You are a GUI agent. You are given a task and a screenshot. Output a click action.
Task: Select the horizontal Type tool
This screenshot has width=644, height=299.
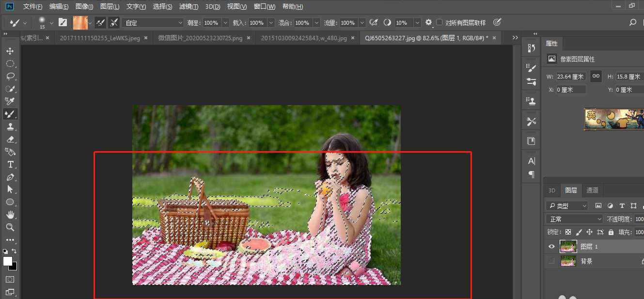point(10,164)
